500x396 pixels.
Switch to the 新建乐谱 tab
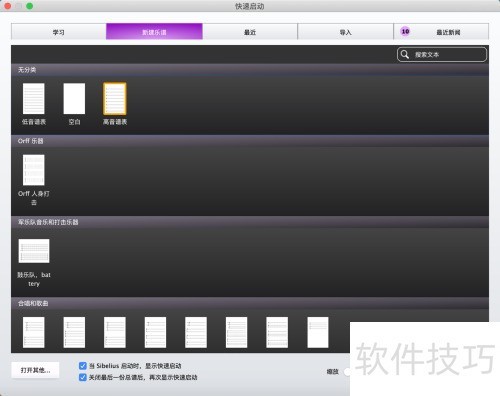click(154, 32)
